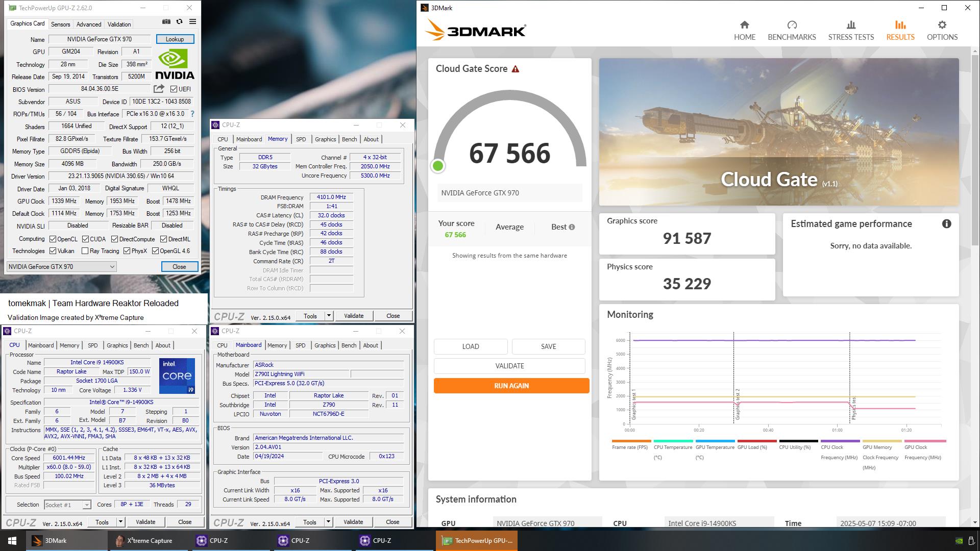Click the Frame rate (FPS) orange legend swatch
This screenshot has height=551, width=980.
[631, 441]
